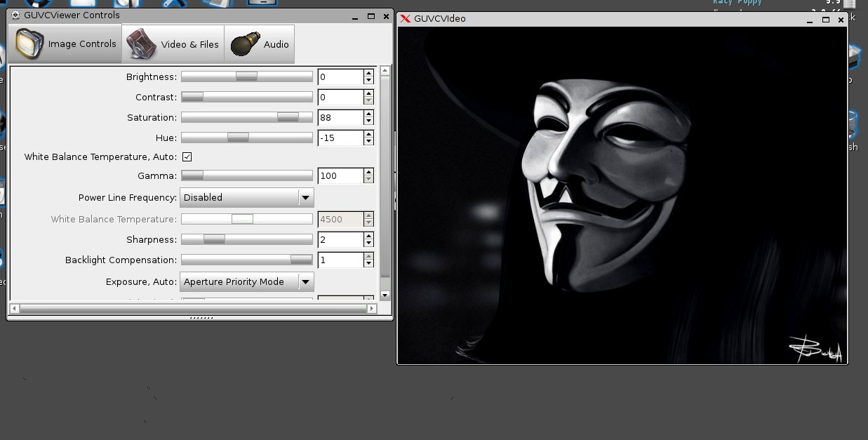This screenshot has width=868, height=440.
Task: Click the Sharpness slider handle
Action: tap(214, 239)
